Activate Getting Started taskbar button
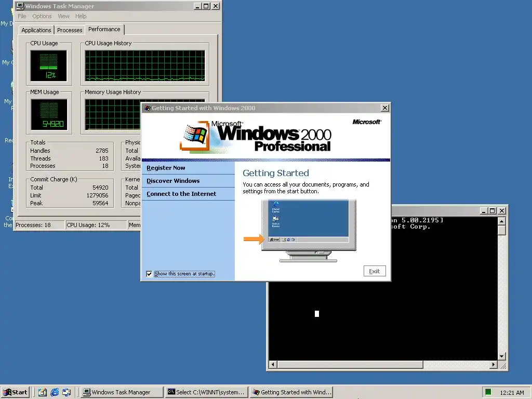532x399 pixels. [292, 392]
